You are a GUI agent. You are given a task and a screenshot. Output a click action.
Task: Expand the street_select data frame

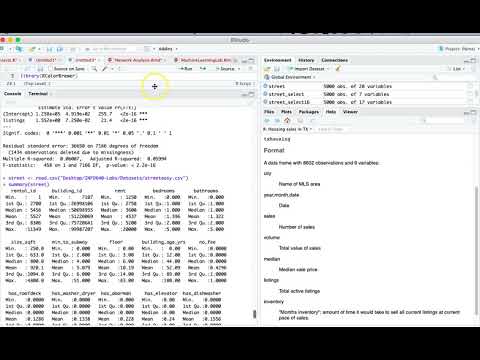click(265, 94)
